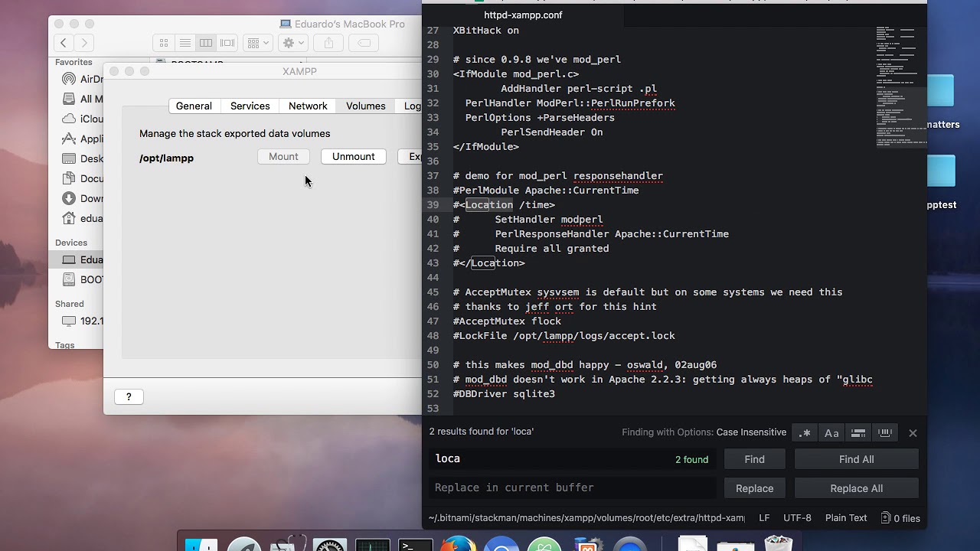Screen dimensions: 980x551
Task: Click 'XBitHack on' line in editor
Action: point(485,31)
